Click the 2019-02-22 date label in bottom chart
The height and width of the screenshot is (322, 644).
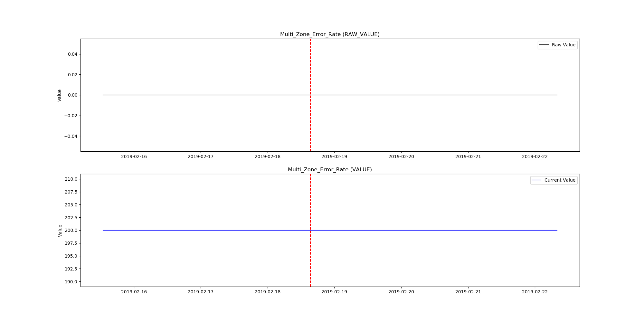coord(535,292)
